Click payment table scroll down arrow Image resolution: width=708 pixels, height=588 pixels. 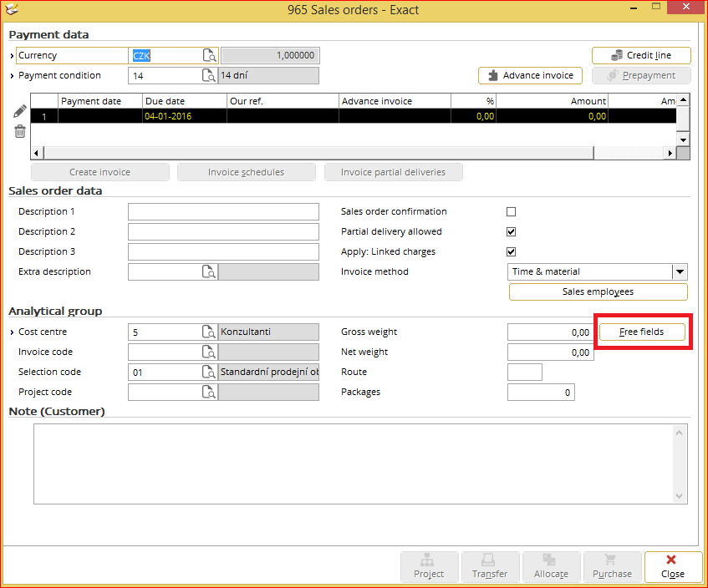tap(683, 139)
